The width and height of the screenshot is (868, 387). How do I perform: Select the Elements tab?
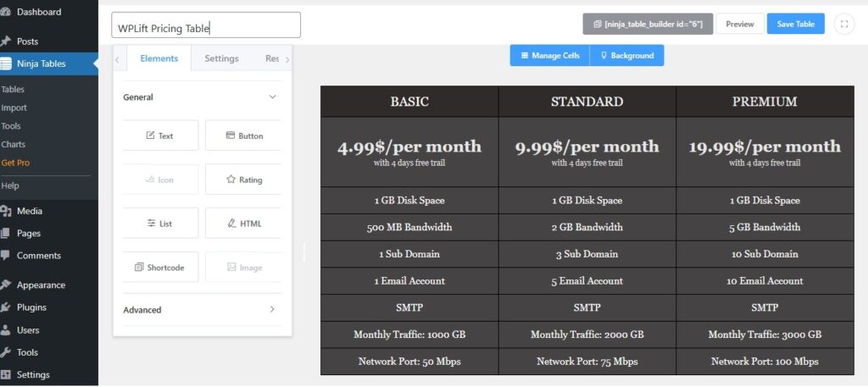(159, 58)
